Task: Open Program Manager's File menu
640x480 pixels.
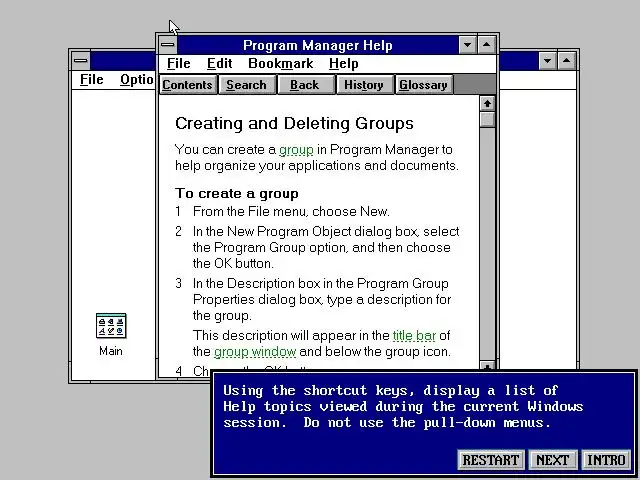Action: coord(91,80)
